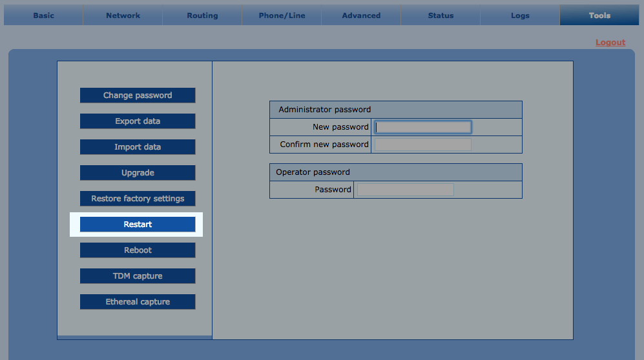Select the Advanced tab
The width and height of the screenshot is (644, 360).
coord(361,15)
